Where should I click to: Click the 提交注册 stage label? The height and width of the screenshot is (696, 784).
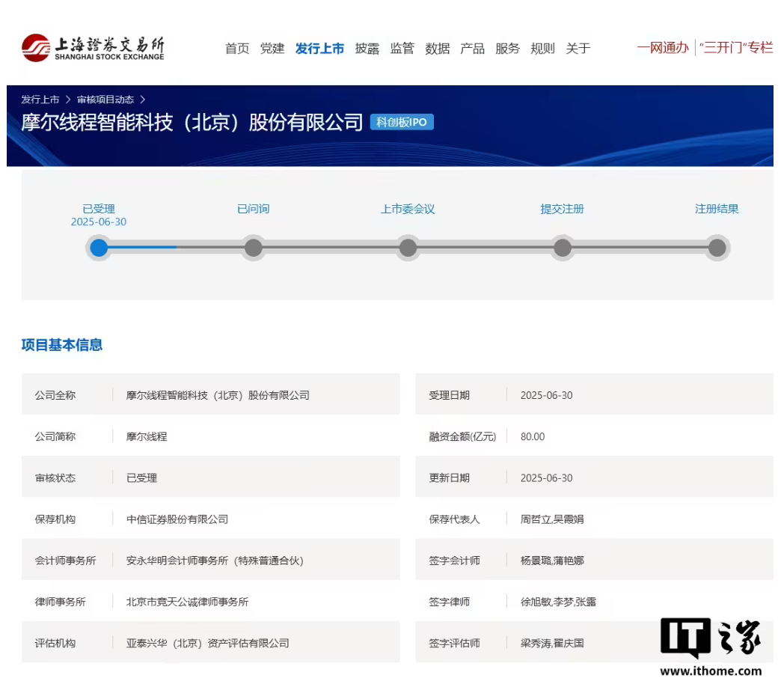pyautogui.click(x=562, y=209)
